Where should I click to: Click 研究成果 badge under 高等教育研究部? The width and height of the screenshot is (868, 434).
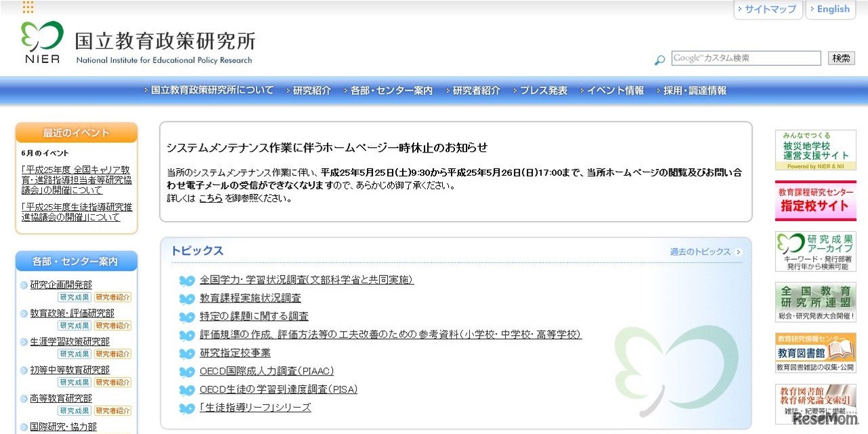pyautogui.click(x=74, y=411)
